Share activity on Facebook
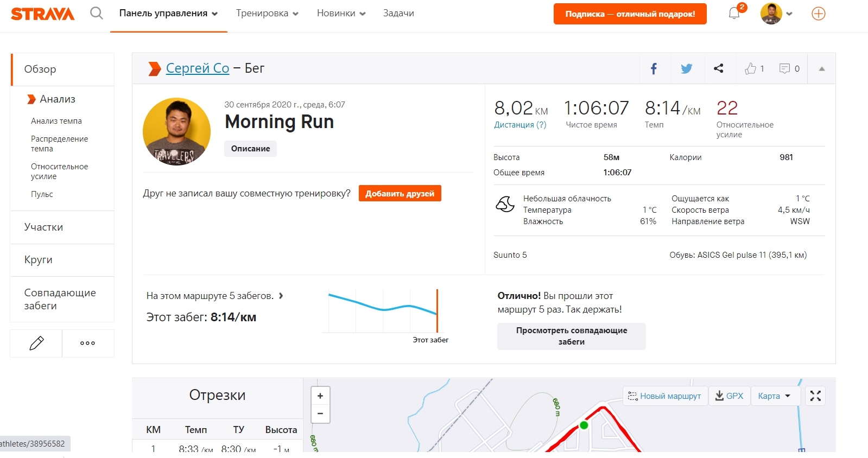 (654, 68)
